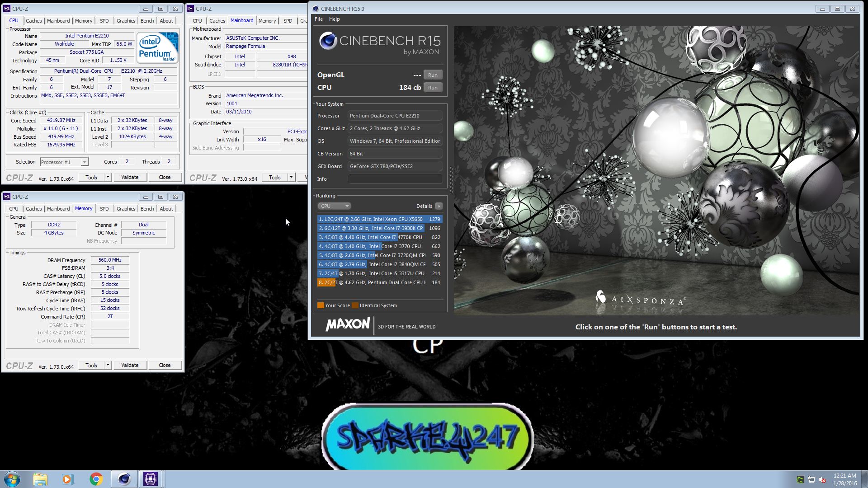Run the CPU benchmark

click(x=433, y=88)
